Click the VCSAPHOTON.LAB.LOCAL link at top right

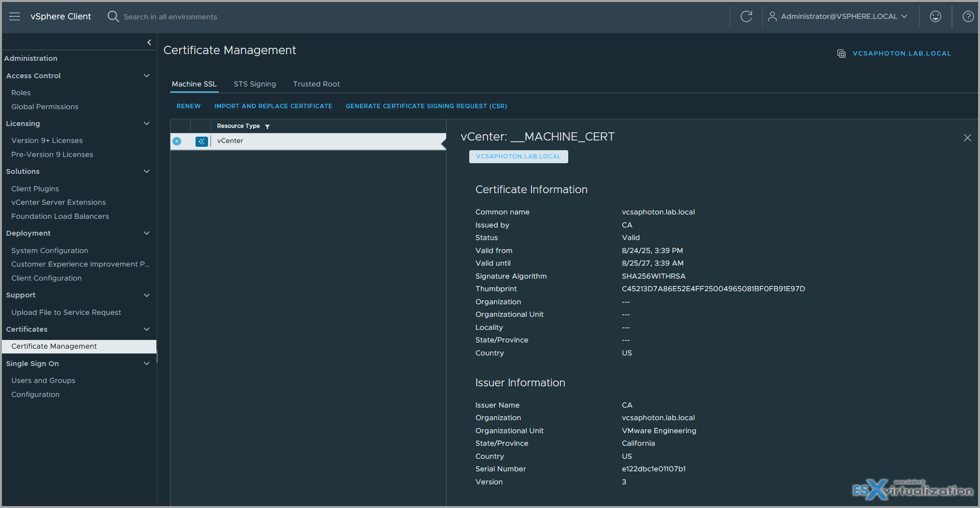click(x=902, y=54)
